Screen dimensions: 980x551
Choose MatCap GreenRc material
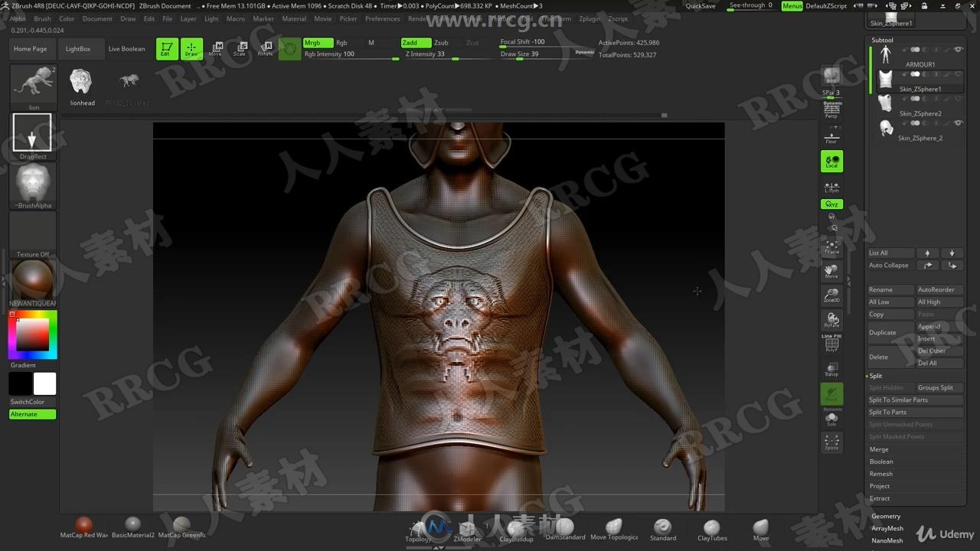coord(181,528)
